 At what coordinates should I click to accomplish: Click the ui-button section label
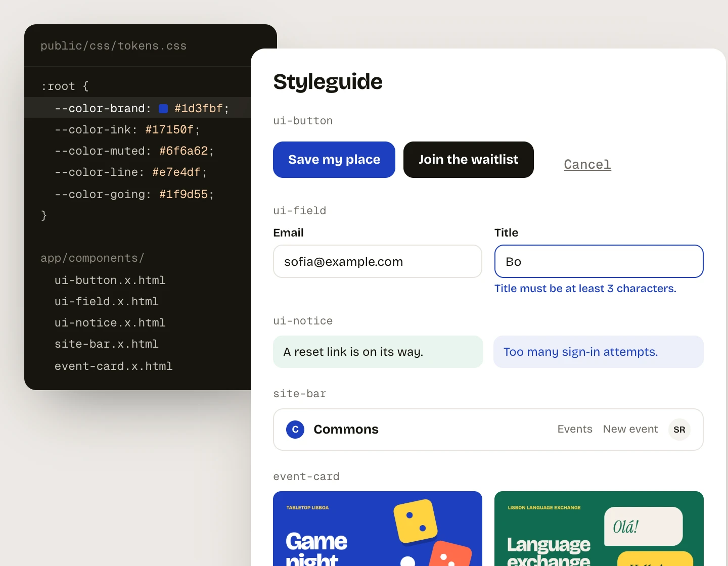pos(303,121)
